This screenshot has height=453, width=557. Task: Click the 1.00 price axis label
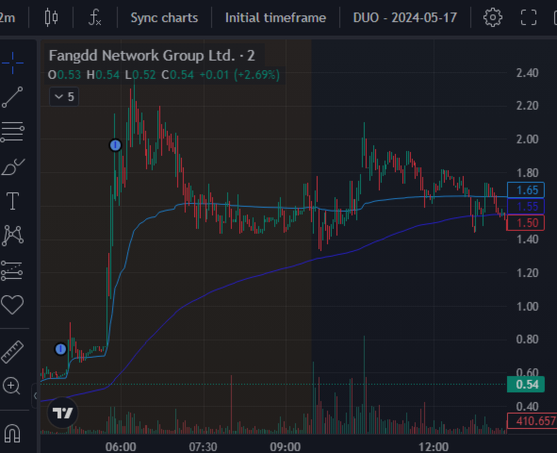pyautogui.click(x=527, y=306)
